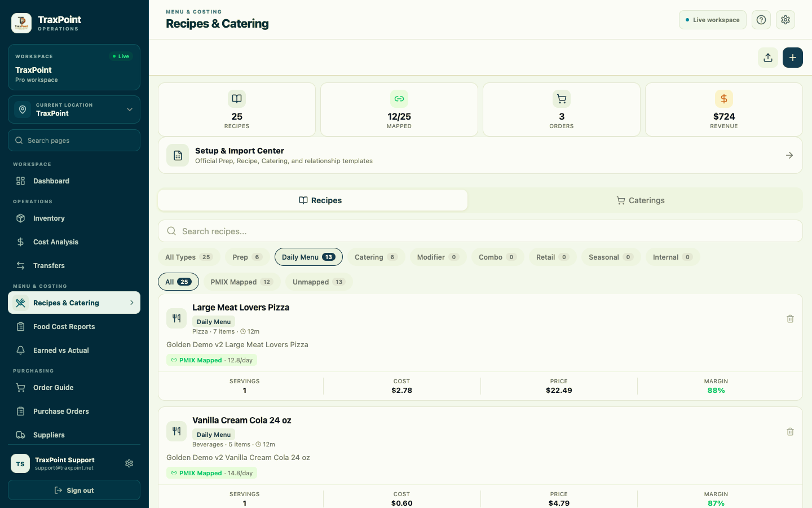Open settings gear in top header
The image size is (812, 508).
(785, 20)
